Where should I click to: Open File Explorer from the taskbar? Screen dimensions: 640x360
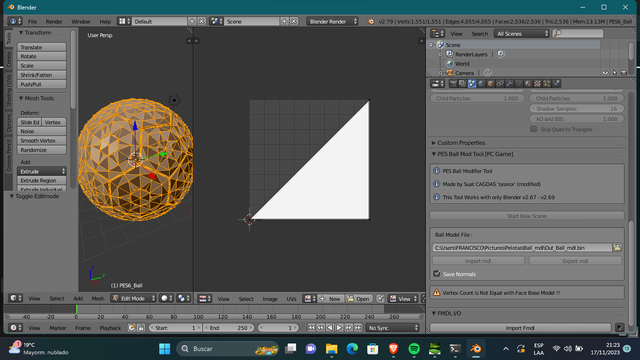pyautogui.click(x=331, y=349)
